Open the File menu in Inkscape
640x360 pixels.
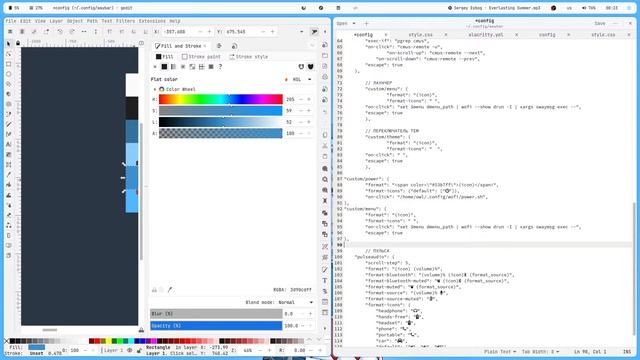pos(11,21)
